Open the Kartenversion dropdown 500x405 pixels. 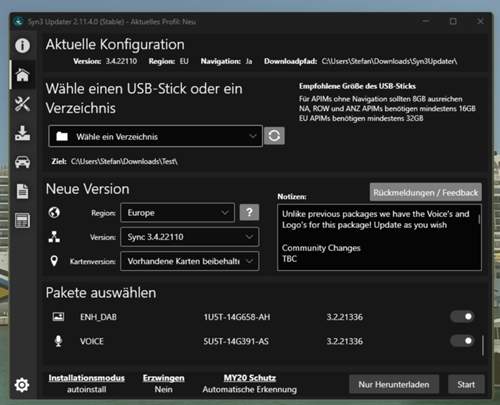coord(189,261)
